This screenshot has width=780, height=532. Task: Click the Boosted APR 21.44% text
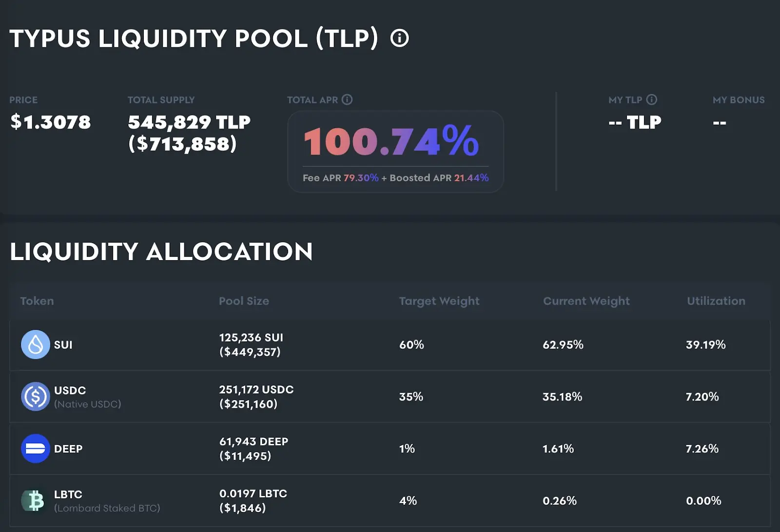click(x=439, y=178)
